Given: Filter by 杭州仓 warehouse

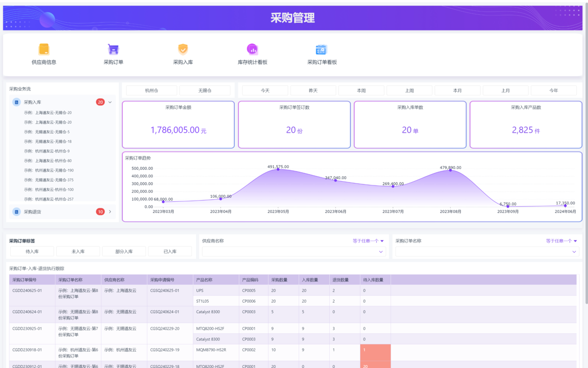Looking at the screenshot, I should (x=151, y=90).
